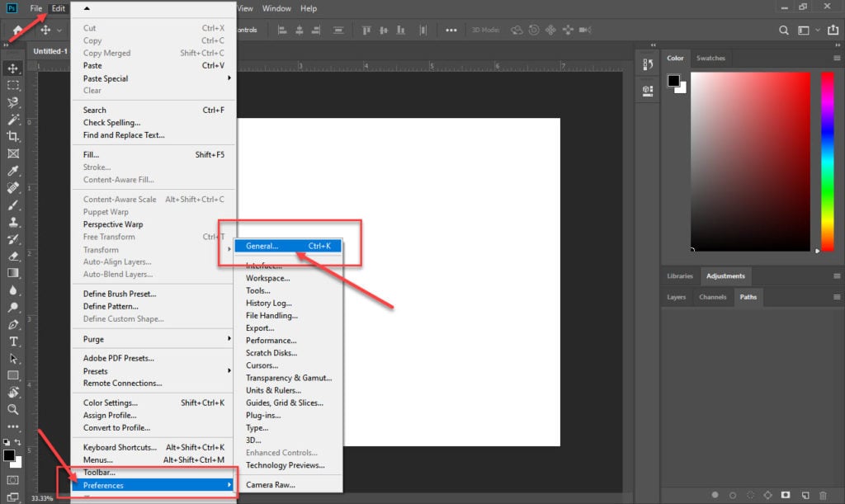Select the Eraser tool
Viewport: 845px width, 504px height.
coord(13,257)
